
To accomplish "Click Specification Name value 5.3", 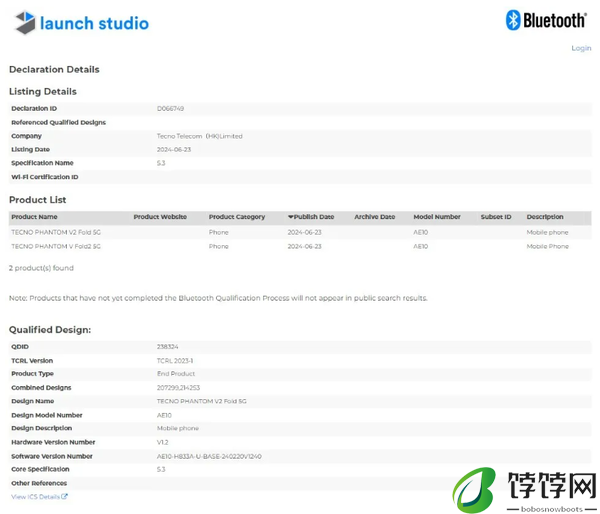I will pyautogui.click(x=161, y=163).
